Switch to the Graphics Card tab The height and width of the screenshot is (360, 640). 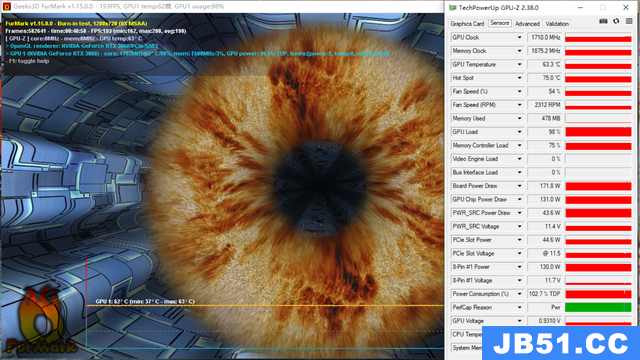(467, 24)
